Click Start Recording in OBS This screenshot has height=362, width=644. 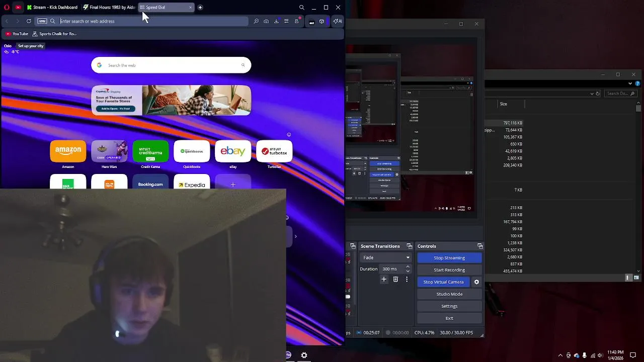point(449,269)
